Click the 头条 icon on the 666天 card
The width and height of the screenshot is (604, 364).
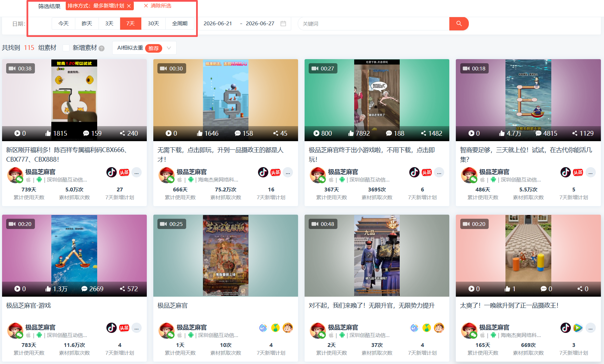(275, 172)
